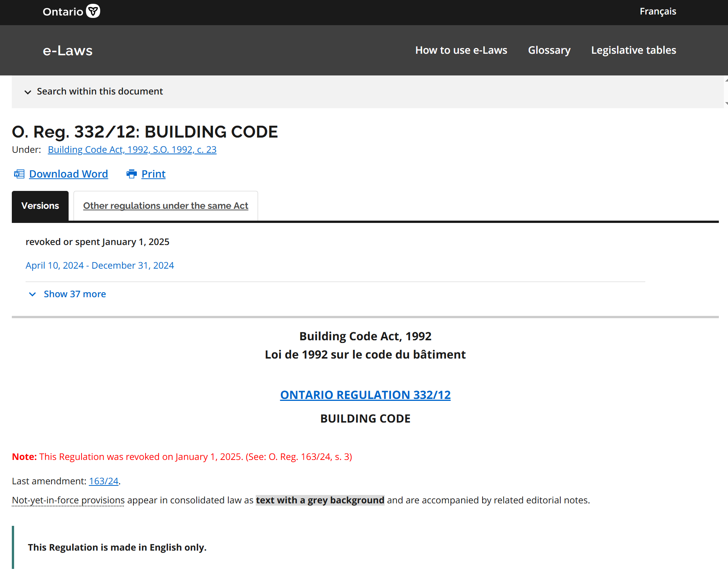The image size is (728, 575).
Task: Click the Ontario trillium logo icon
Action: pos(93,11)
